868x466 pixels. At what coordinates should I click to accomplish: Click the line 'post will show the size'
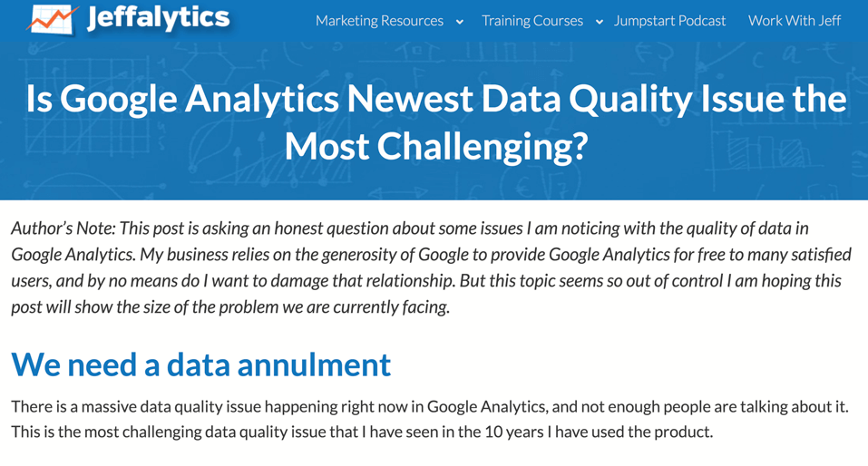coord(230,307)
